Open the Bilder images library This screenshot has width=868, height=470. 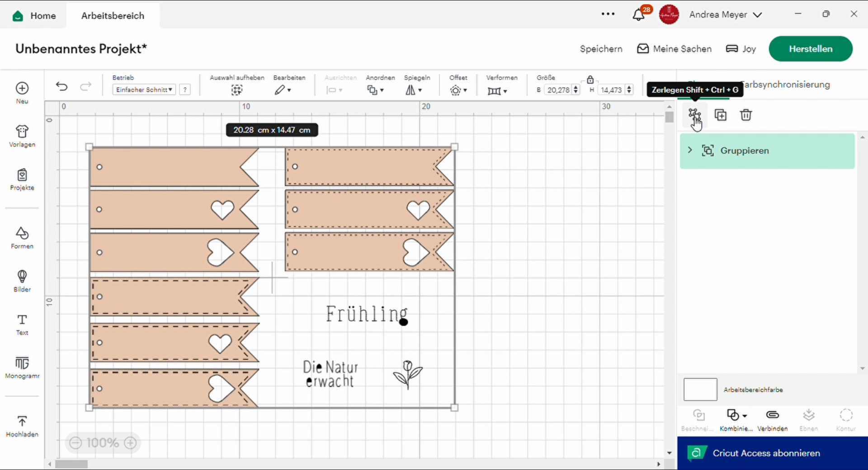click(22, 281)
